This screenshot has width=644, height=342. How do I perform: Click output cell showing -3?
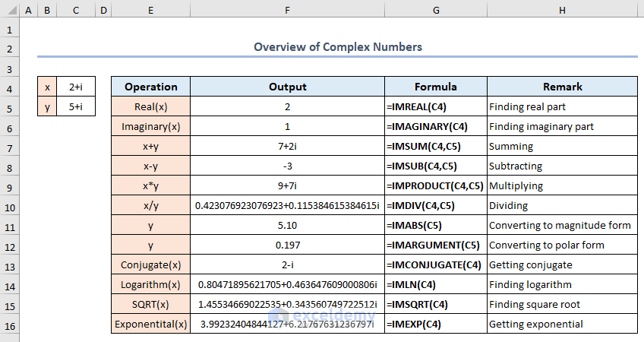pyautogui.click(x=288, y=166)
